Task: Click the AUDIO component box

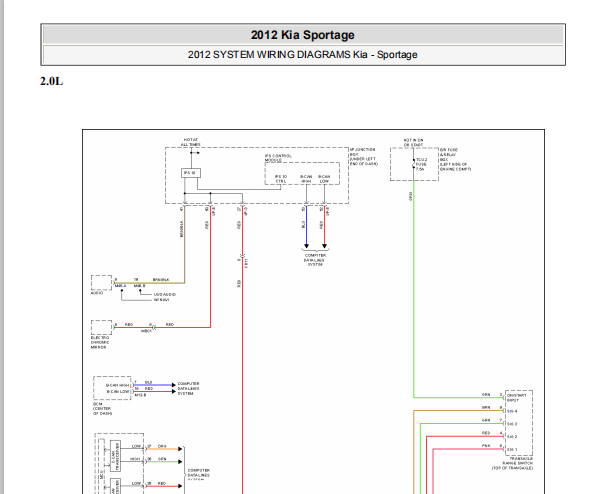Action: point(101,282)
